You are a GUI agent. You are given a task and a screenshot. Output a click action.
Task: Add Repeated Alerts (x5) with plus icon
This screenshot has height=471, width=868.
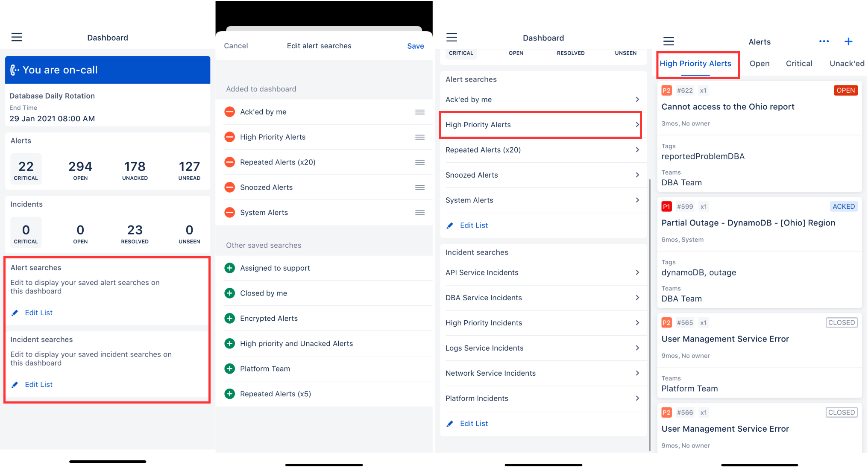(230, 394)
